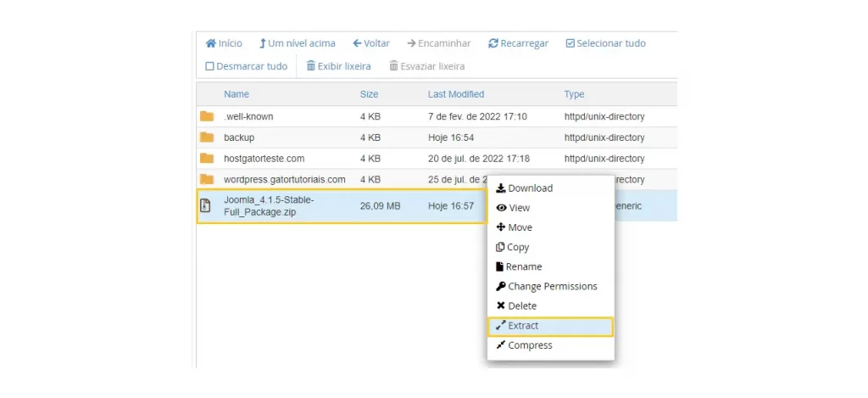Click the Hoje 16:57 modified cell
Image resolution: width=868 pixels, height=398 pixels.
tap(451, 206)
